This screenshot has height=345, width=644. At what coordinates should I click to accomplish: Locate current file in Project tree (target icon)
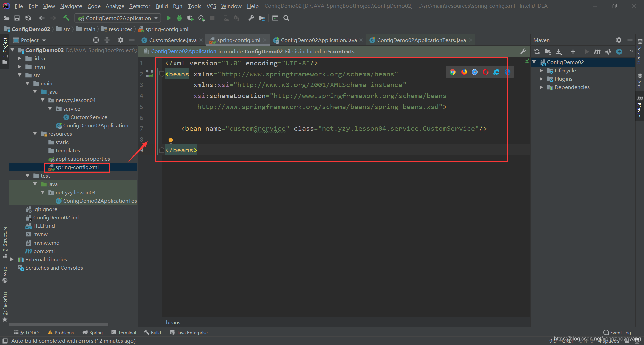tap(96, 40)
